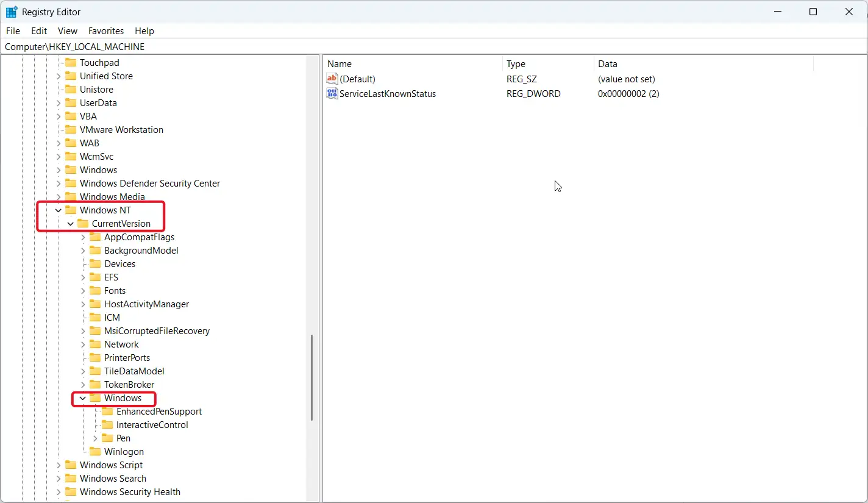This screenshot has width=868, height=503.
Task: Select the Windows Script key label
Action: click(x=111, y=465)
